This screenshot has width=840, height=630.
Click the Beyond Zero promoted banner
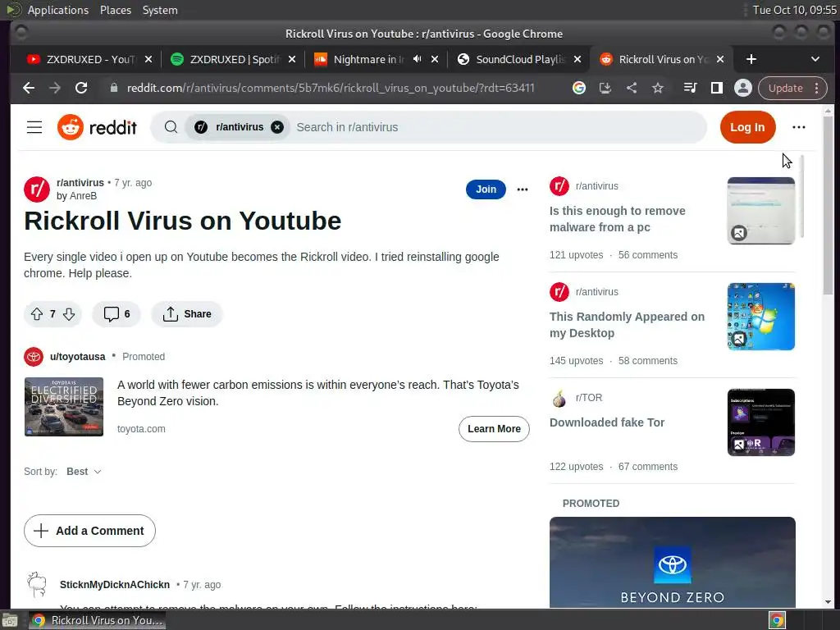click(x=673, y=561)
